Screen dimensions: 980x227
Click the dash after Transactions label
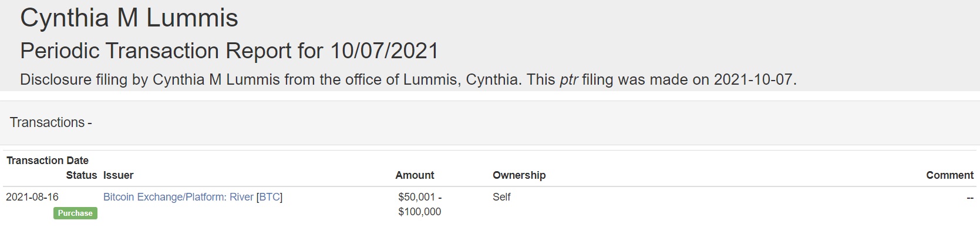click(89, 123)
